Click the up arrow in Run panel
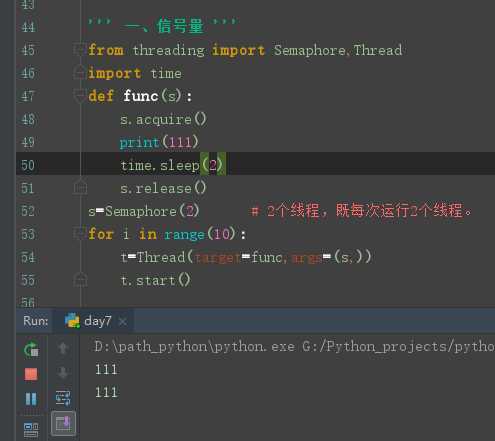Viewport: 495px width, 441px height. (x=63, y=348)
